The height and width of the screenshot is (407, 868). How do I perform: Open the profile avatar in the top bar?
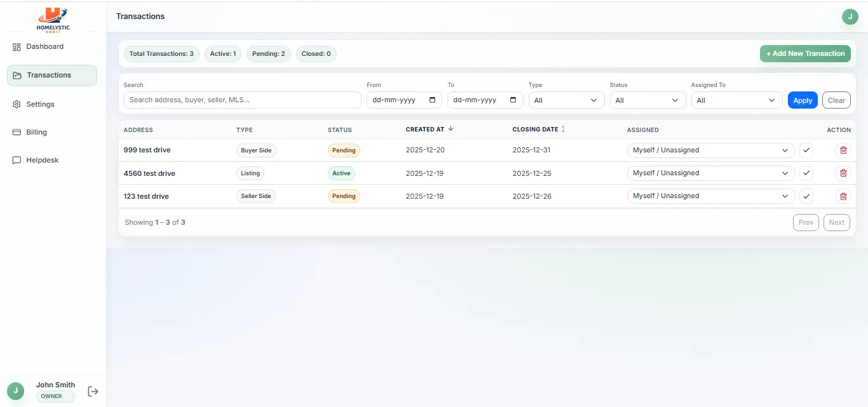(850, 17)
